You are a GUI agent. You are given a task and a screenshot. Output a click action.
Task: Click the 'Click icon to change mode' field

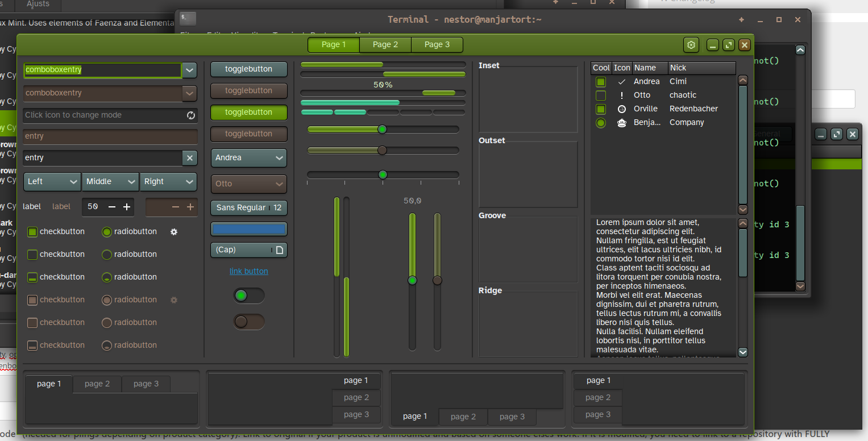tap(110, 115)
